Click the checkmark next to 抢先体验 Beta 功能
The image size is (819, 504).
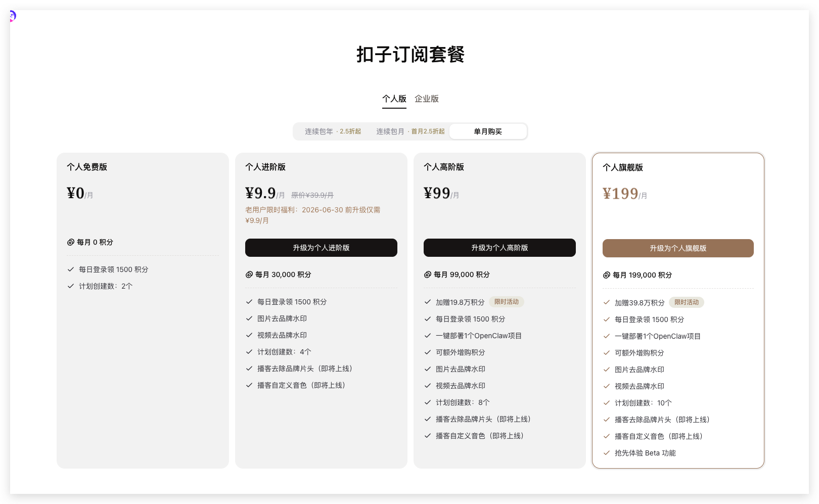pos(607,453)
